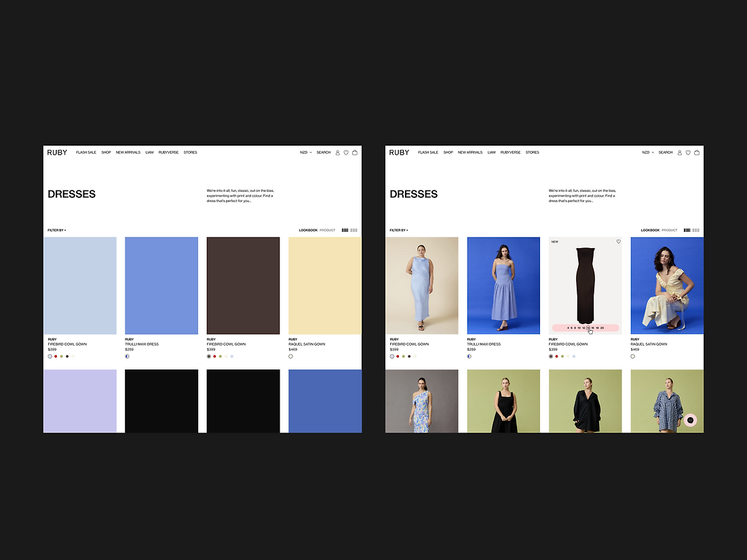The height and width of the screenshot is (560, 747).
Task: Expand FILTER BY in the left mockup
Action: [x=57, y=231]
